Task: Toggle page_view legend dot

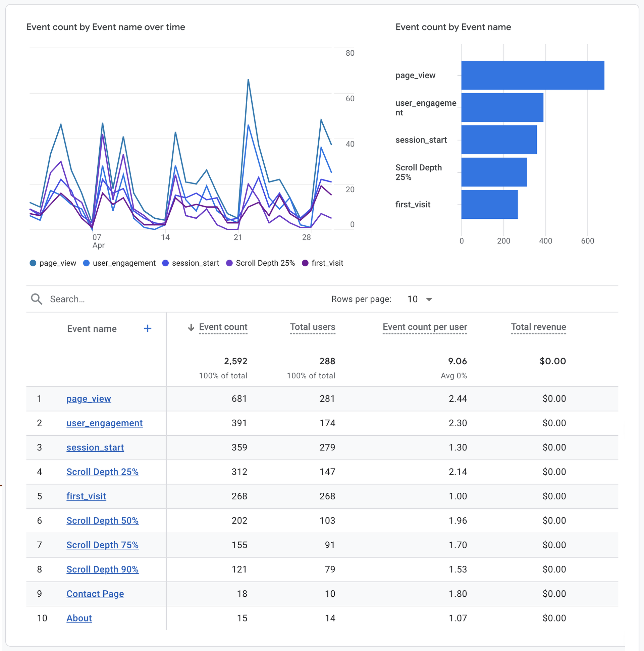Action: tap(33, 263)
